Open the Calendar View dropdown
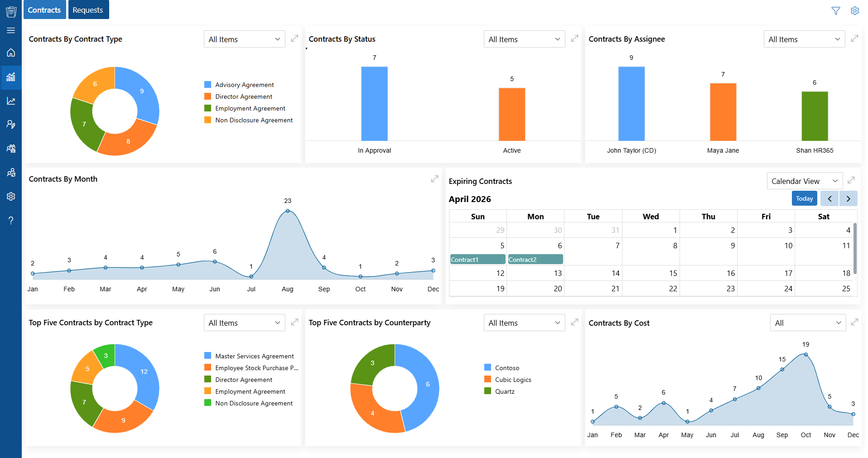Viewport: 868px width, 458px height. coord(805,181)
